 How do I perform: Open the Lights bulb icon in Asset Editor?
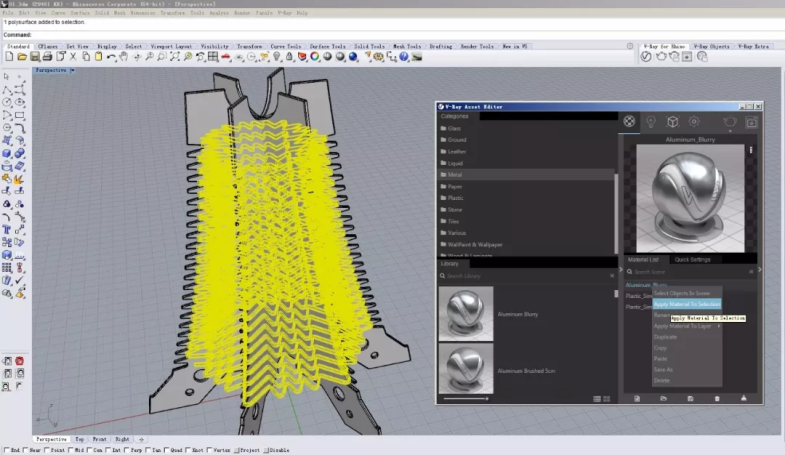(651, 121)
